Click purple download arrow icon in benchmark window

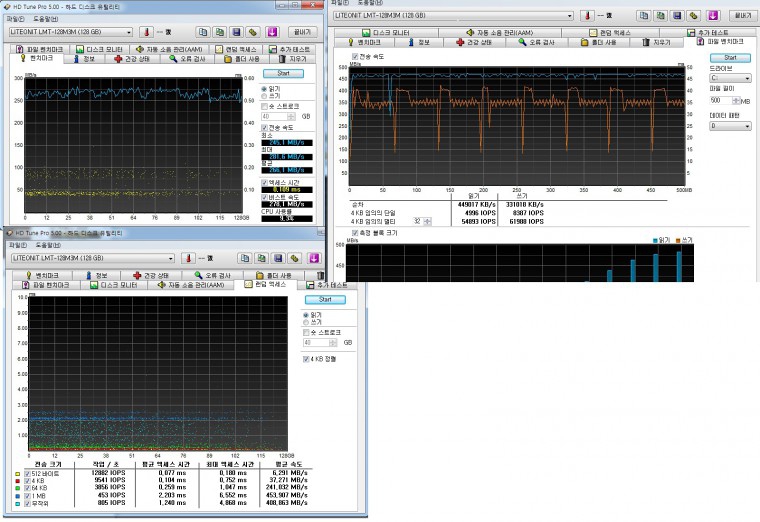[272, 32]
